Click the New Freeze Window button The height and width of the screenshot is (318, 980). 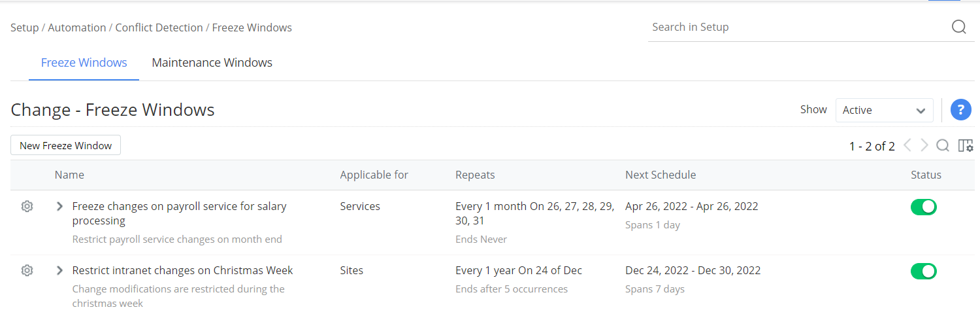65,145
